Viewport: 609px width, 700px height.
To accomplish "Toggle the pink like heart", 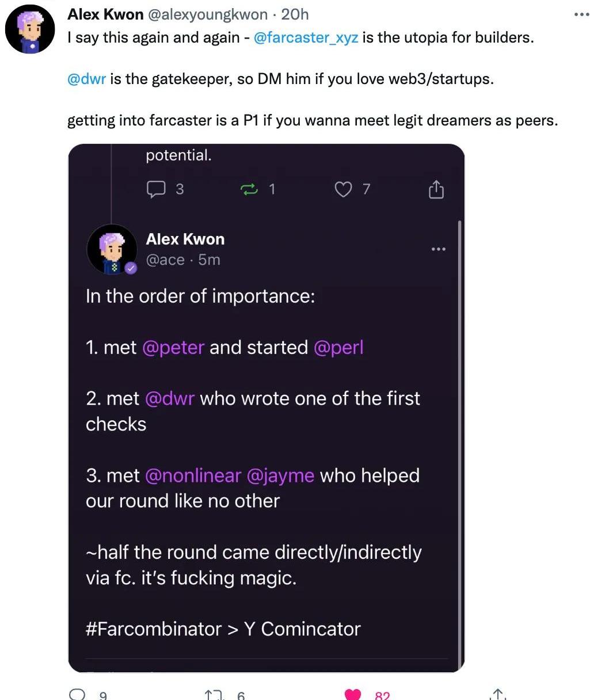I will tap(352, 695).
